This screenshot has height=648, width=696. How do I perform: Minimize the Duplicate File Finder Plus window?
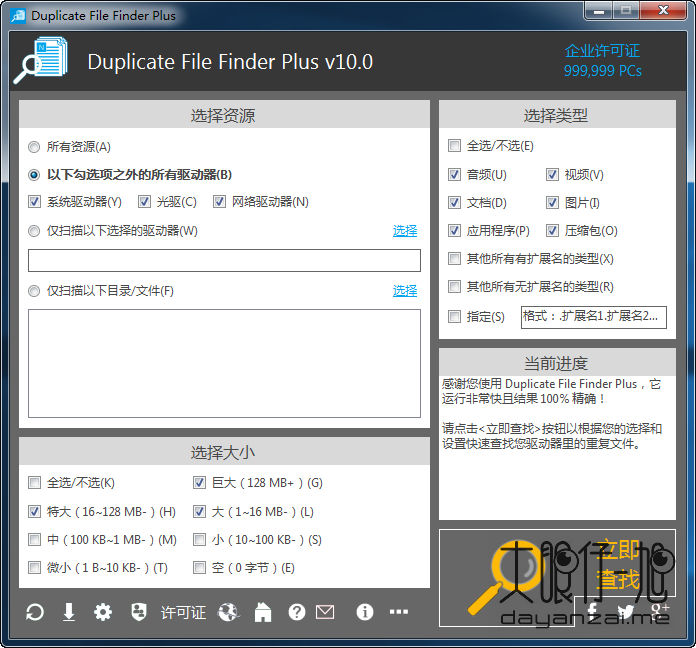(x=599, y=10)
